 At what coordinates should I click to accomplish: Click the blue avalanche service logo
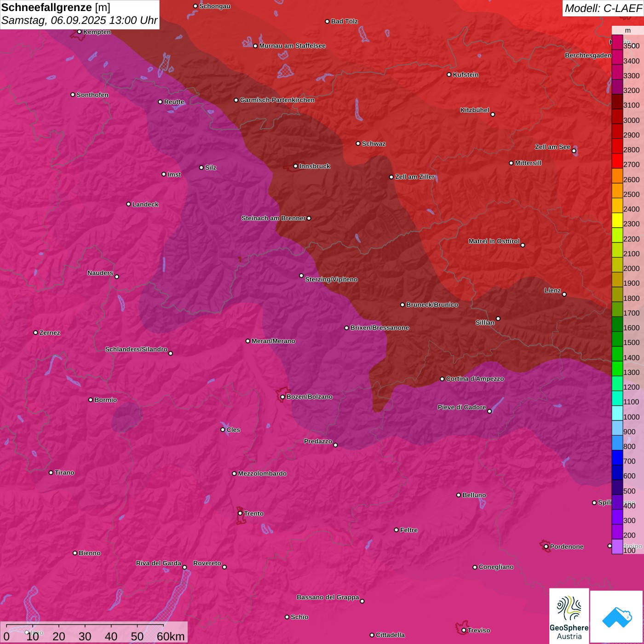[617, 617]
